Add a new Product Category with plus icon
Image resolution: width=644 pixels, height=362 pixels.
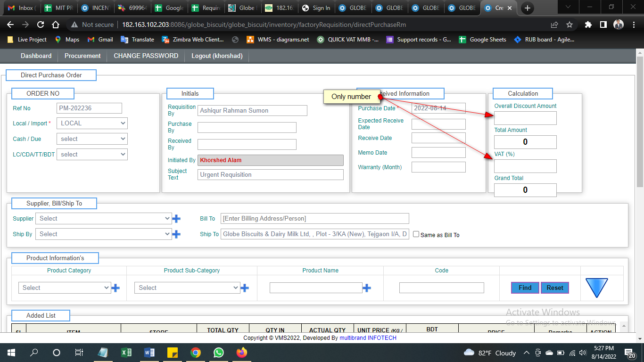[116, 288]
